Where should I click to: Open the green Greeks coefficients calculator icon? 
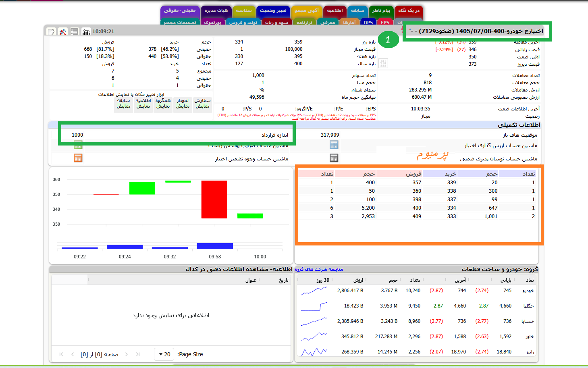click(78, 146)
